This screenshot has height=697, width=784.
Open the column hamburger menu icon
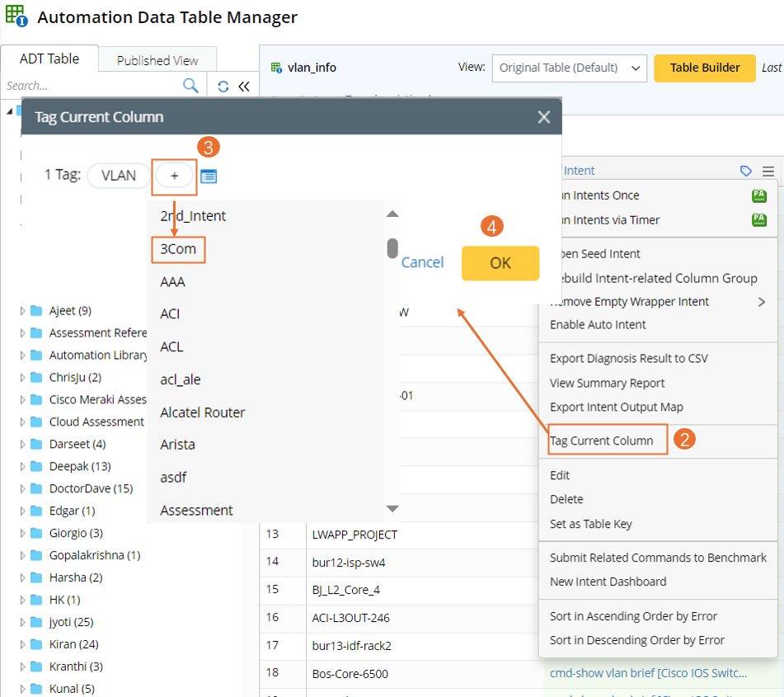768,171
